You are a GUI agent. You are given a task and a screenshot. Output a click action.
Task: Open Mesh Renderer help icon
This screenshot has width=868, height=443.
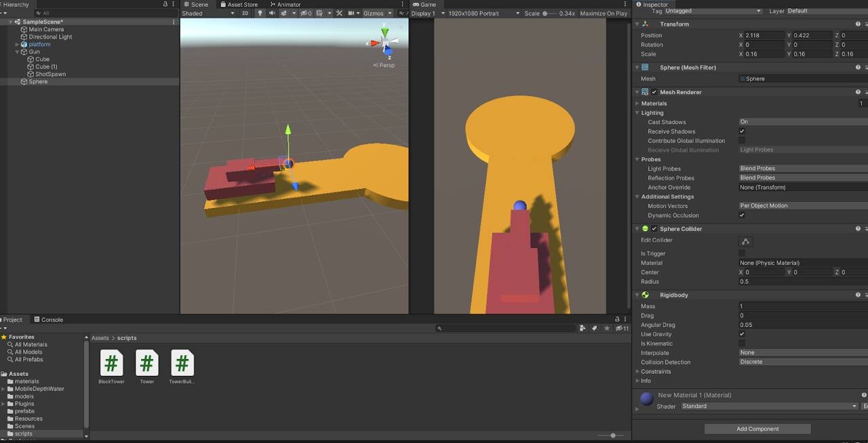858,91
